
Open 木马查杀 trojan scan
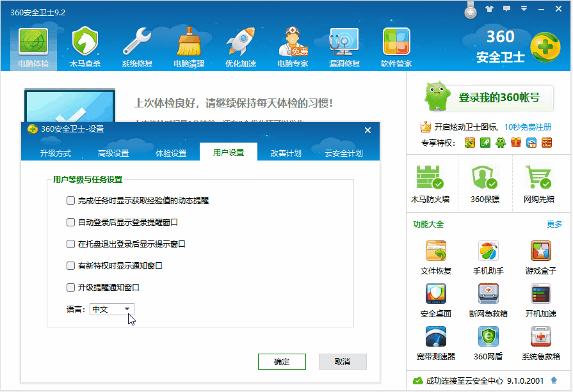coord(85,47)
